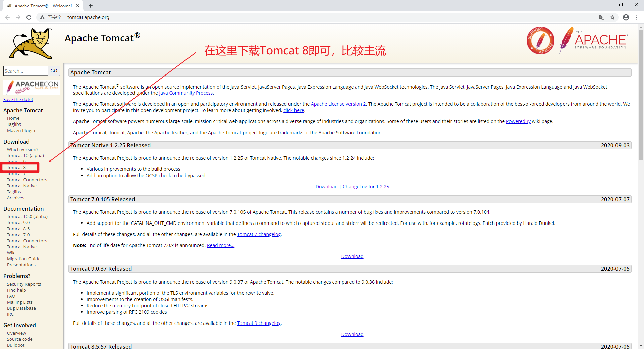Open the Tomcat 8 download link
Screen dimensions: 644x349
click(x=16, y=167)
